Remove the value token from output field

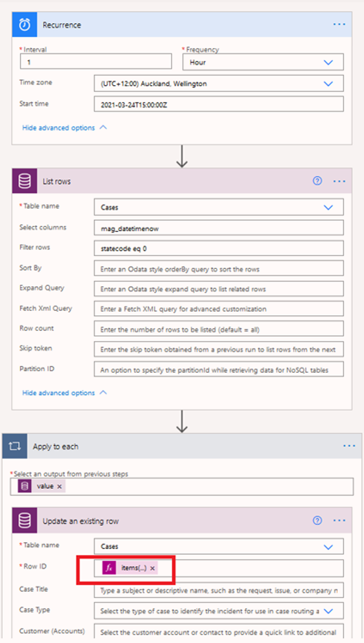point(60,486)
